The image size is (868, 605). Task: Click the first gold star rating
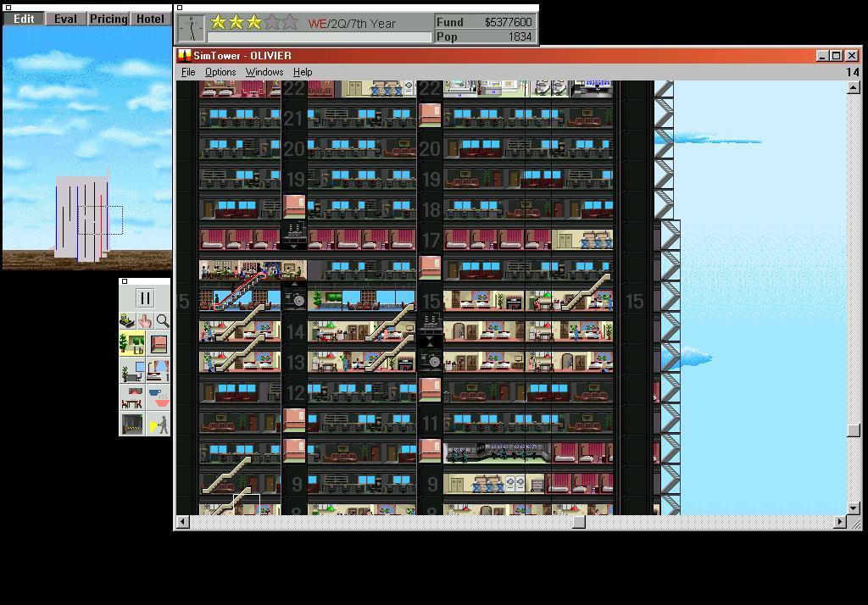[x=219, y=22]
